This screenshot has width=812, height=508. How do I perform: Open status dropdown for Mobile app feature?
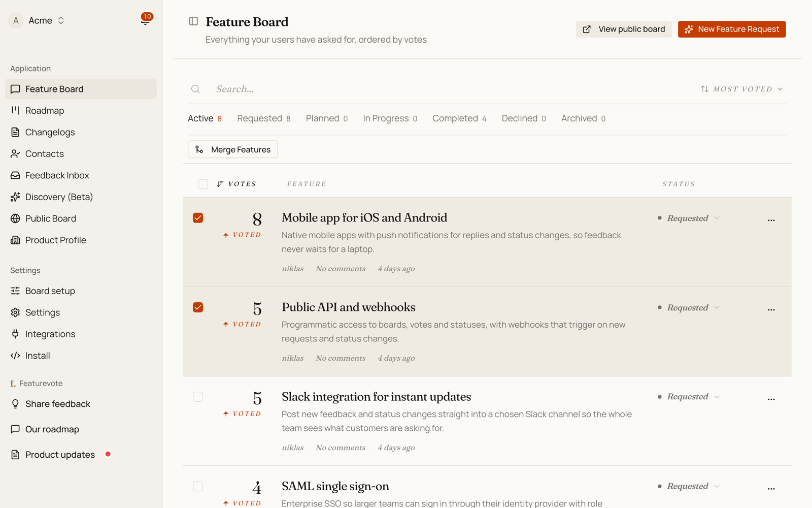click(x=689, y=218)
